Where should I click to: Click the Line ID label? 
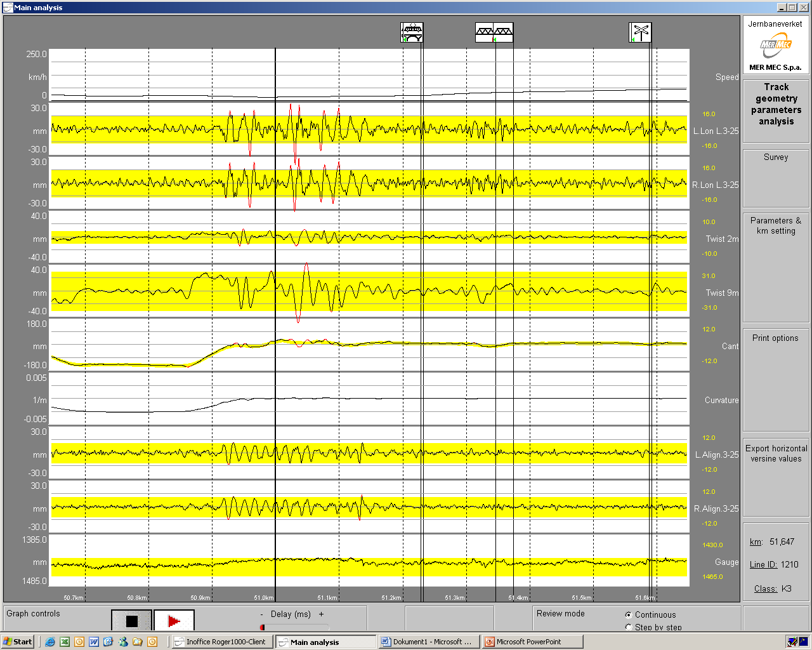click(763, 565)
